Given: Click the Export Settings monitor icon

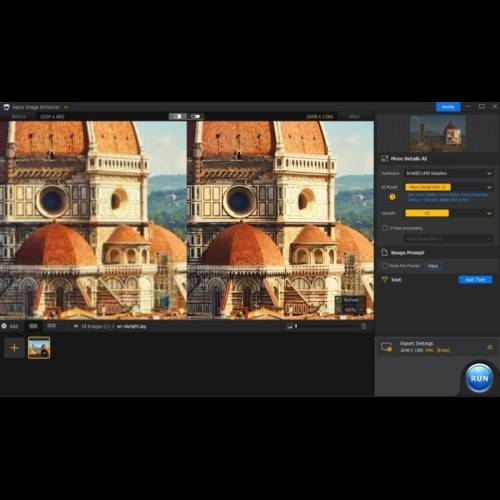Looking at the screenshot, I should coord(386,347).
